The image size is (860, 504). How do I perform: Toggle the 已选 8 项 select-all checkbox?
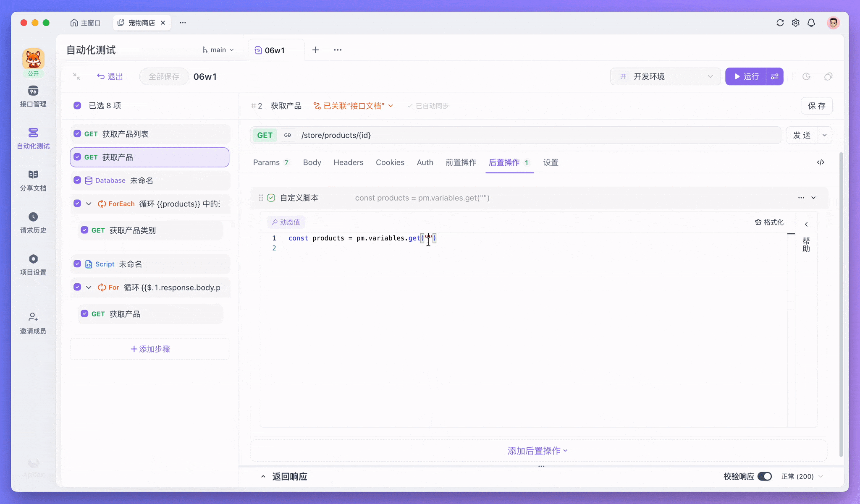pos(77,106)
